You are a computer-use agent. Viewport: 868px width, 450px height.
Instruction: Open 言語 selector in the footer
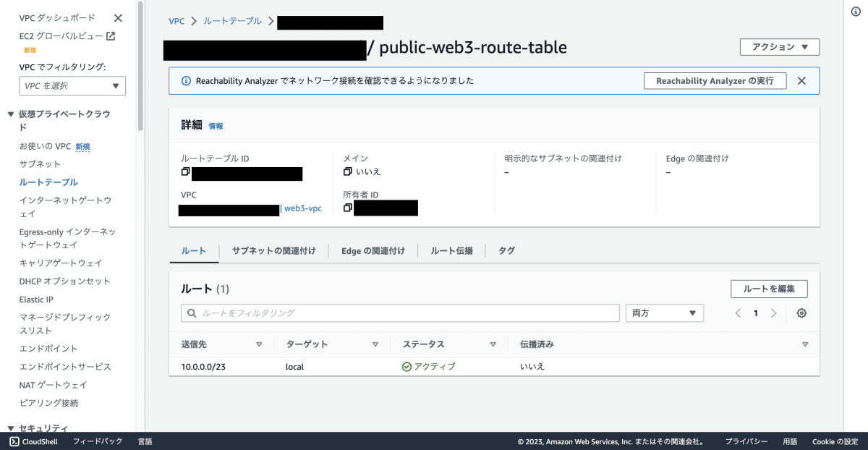(145, 441)
